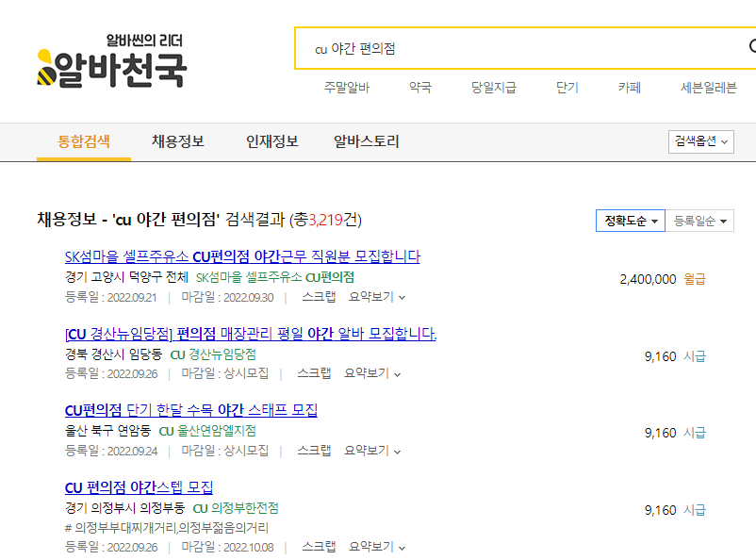Viewport: 756px width, 560px height.
Task: Open CU 경산뉴임당점 매장관리 job posting
Action: point(251,334)
